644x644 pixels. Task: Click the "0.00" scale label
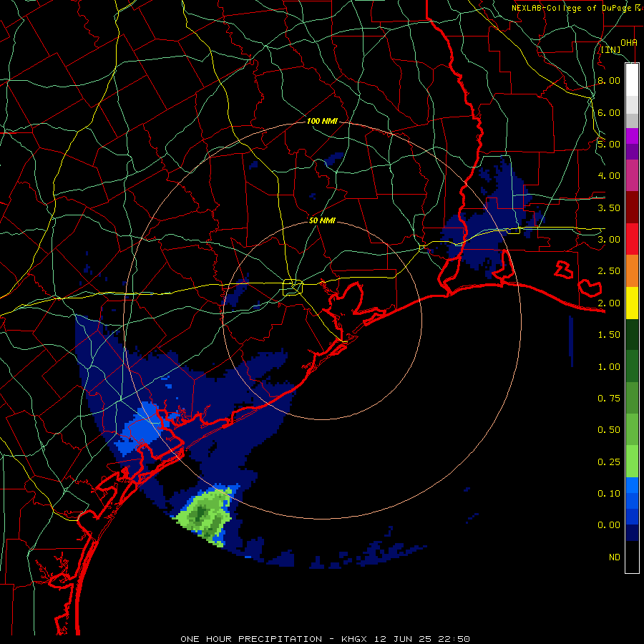pyautogui.click(x=609, y=525)
